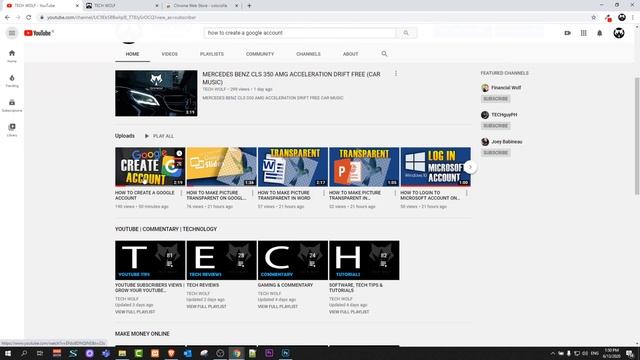640x360 pixels.
Task: Open options for Transparent in Word video
Action: tap(324, 193)
